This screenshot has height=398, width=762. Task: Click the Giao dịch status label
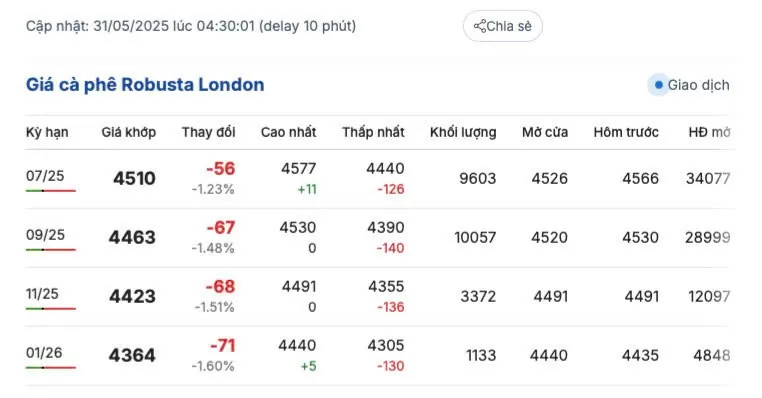tap(698, 85)
